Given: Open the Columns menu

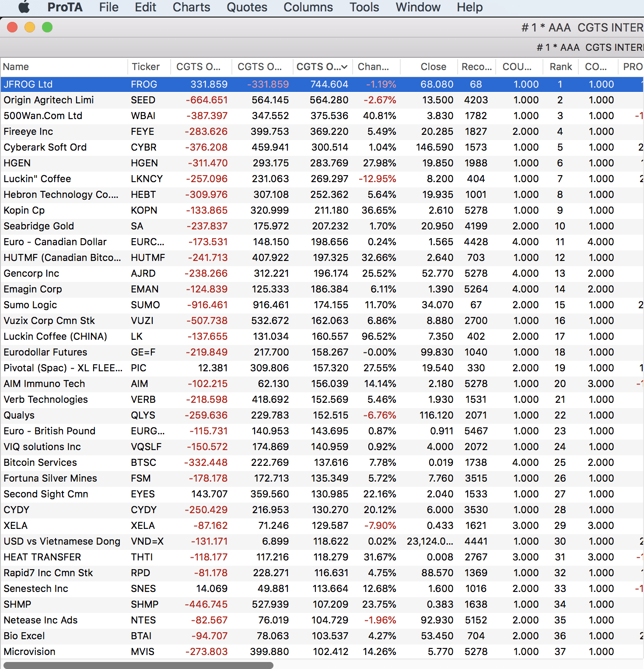Looking at the screenshot, I should (x=308, y=7).
